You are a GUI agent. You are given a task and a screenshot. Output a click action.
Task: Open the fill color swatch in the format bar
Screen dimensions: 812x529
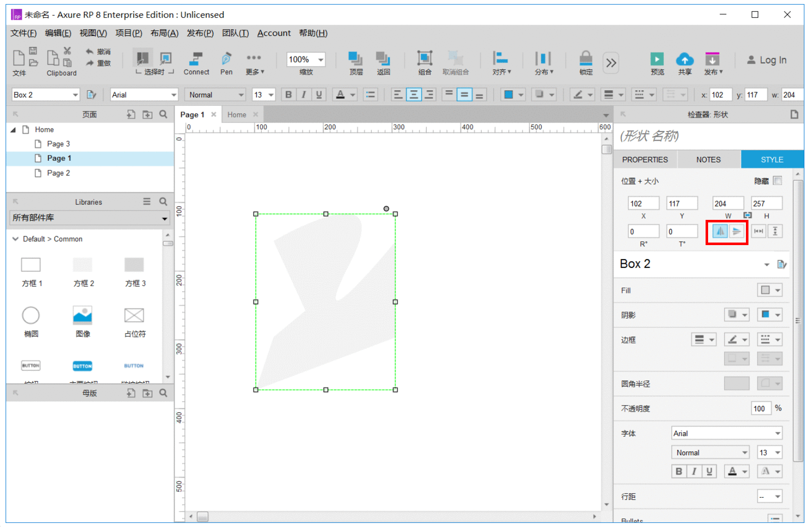513,95
